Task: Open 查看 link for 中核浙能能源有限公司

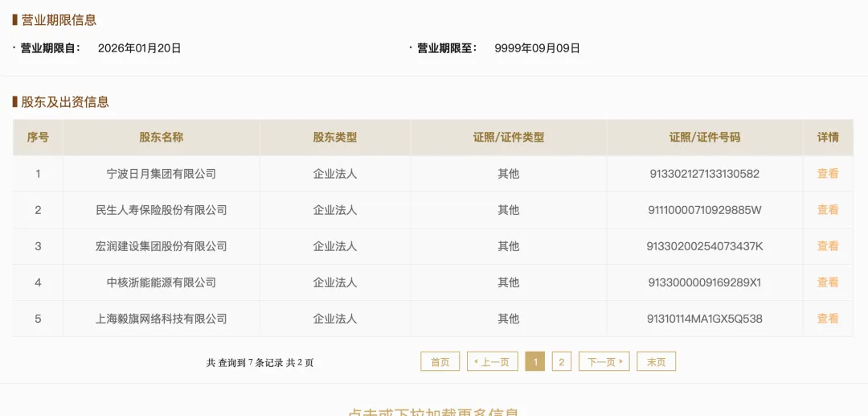Action: click(828, 282)
